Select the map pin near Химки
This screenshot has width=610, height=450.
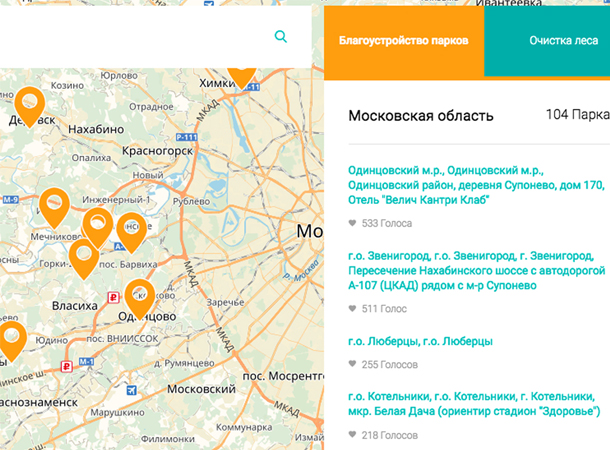(x=242, y=78)
